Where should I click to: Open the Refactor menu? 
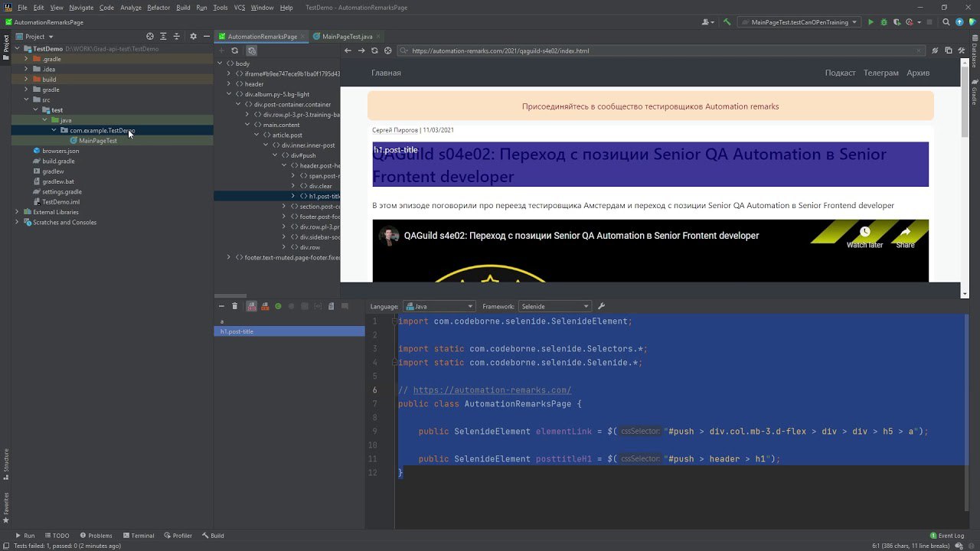158,8
